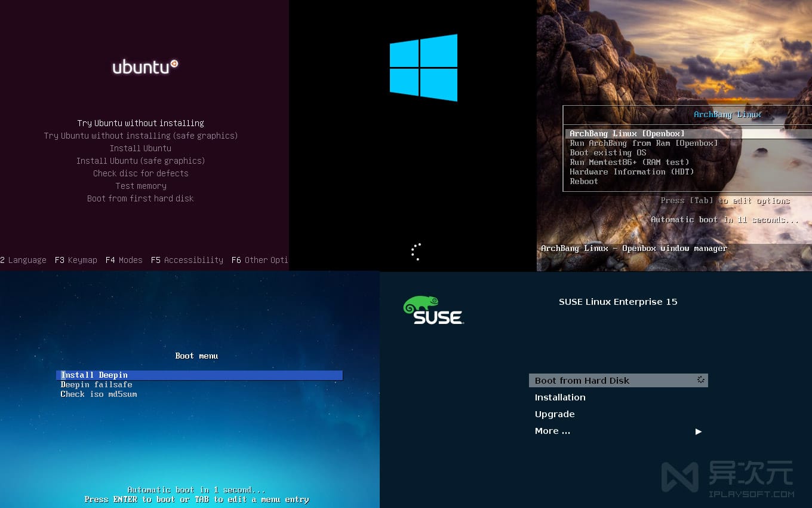Open the F3 Keymap option

[x=76, y=260]
